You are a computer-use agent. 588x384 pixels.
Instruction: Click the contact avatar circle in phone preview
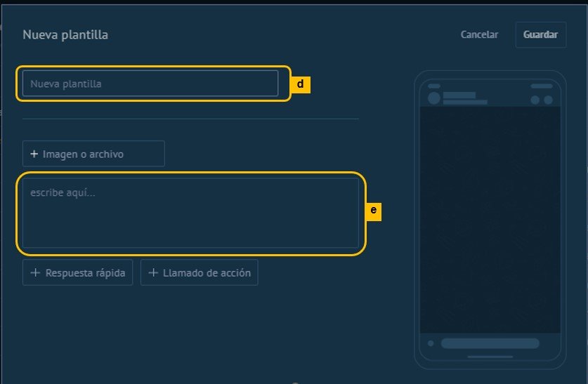pyautogui.click(x=433, y=98)
